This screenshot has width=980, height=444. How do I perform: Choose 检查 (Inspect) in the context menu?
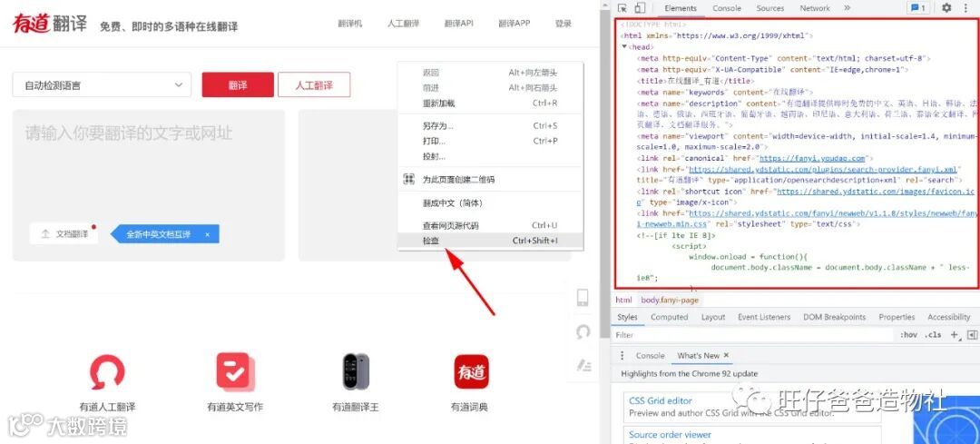pos(491,241)
